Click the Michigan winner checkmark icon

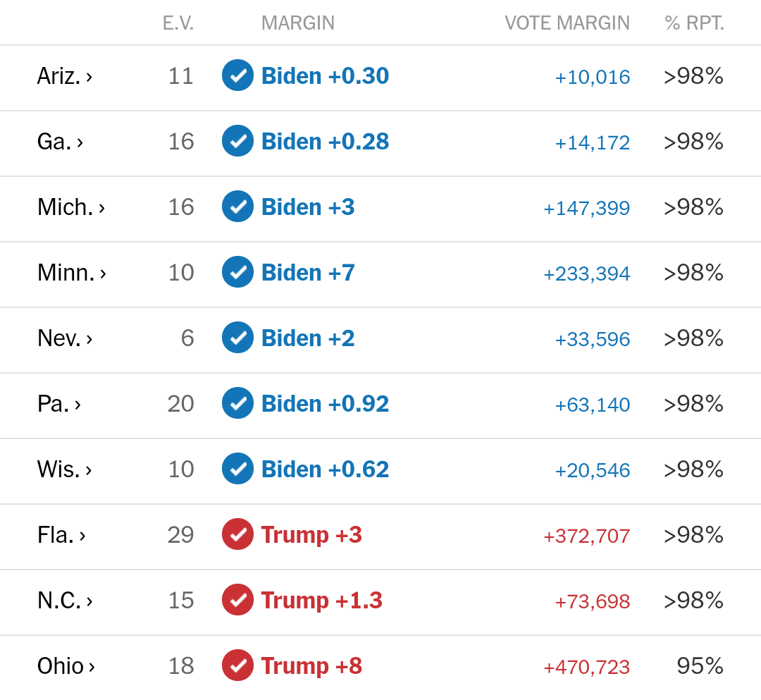point(237,207)
